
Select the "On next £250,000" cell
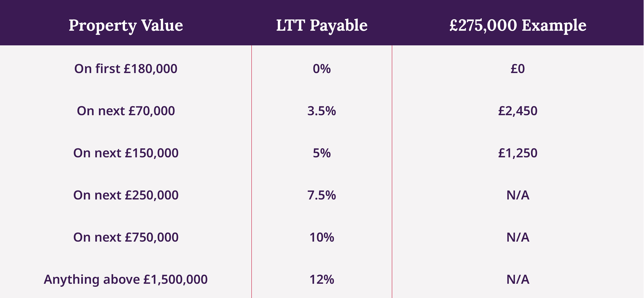pyautogui.click(x=126, y=195)
